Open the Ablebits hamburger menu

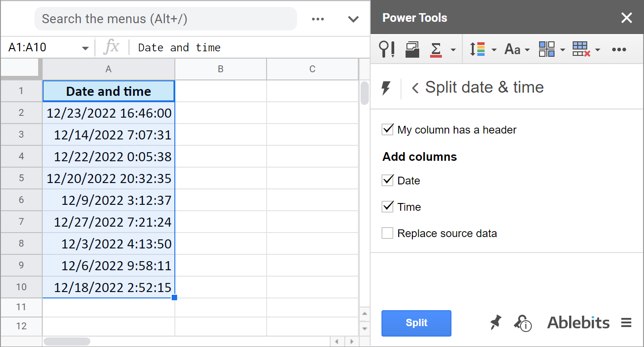(626, 323)
